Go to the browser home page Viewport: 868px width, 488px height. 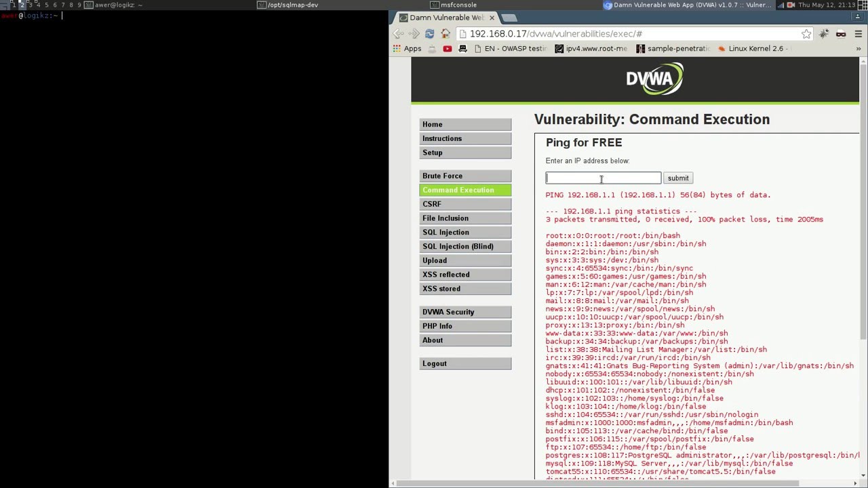pos(446,34)
